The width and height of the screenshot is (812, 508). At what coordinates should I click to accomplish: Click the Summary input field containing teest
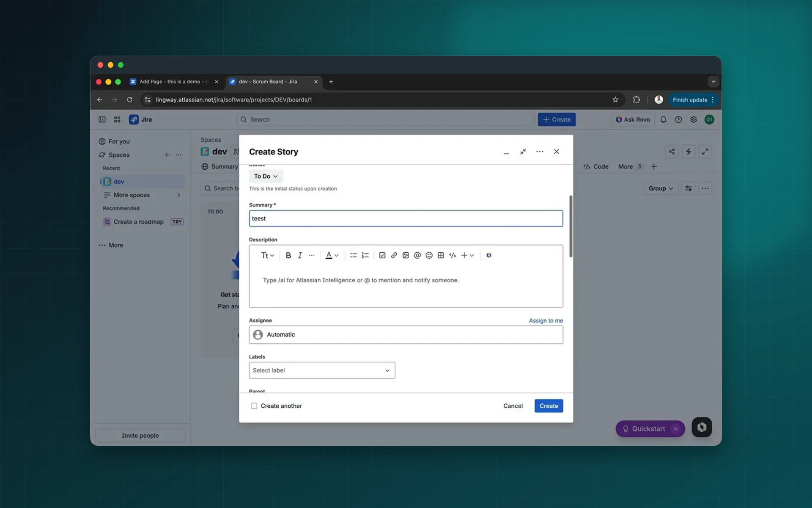[x=406, y=218]
